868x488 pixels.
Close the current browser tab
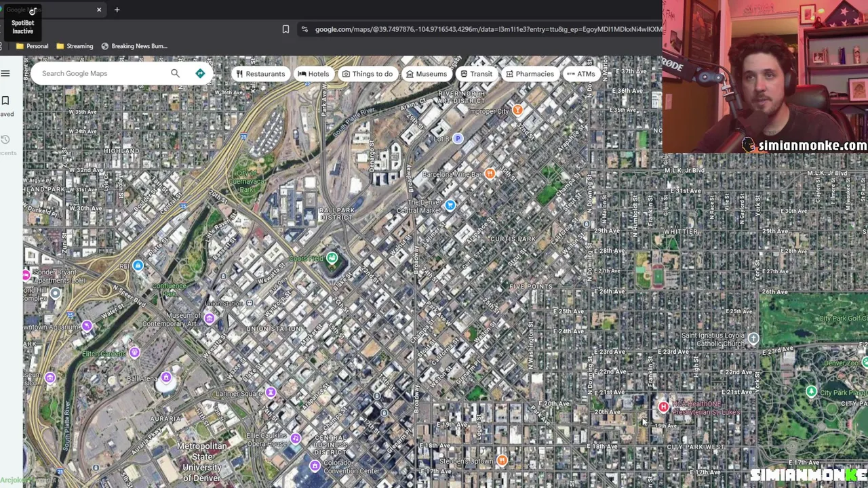tap(99, 10)
